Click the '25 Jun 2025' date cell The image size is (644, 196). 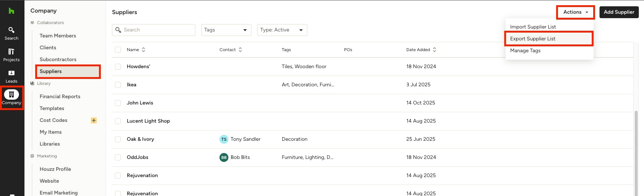point(421,139)
